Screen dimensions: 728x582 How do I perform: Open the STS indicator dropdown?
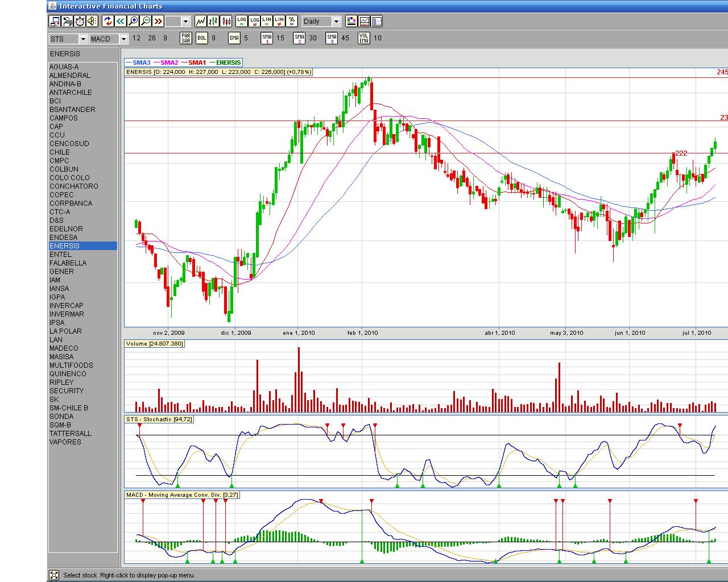(83, 39)
